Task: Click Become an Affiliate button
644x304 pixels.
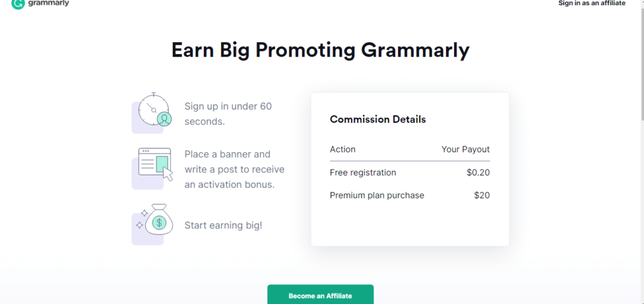Action: click(320, 295)
